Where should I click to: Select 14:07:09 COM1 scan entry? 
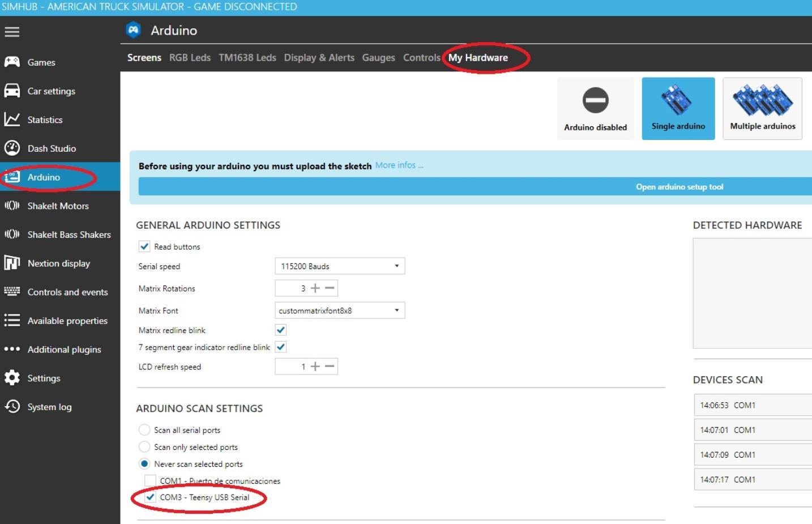(753, 455)
